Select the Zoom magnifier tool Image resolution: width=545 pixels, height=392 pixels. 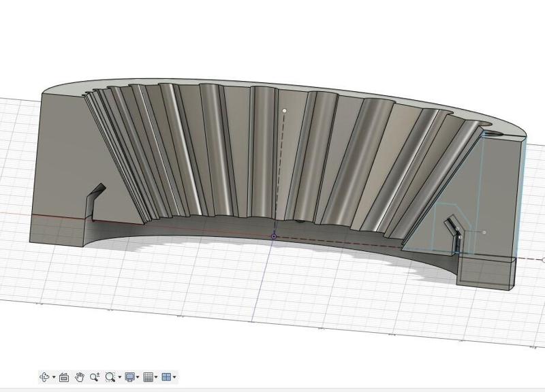click(95, 377)
